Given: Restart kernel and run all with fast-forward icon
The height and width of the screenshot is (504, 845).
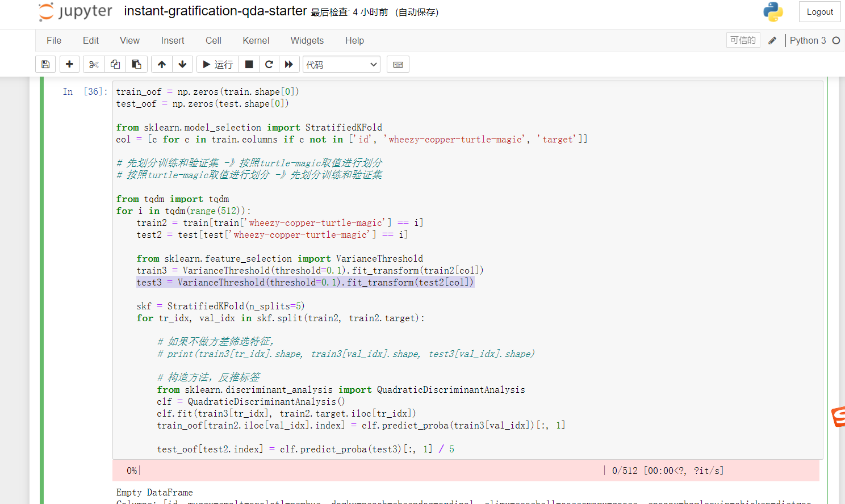Looking at the screenshot, I should (289, 64).
